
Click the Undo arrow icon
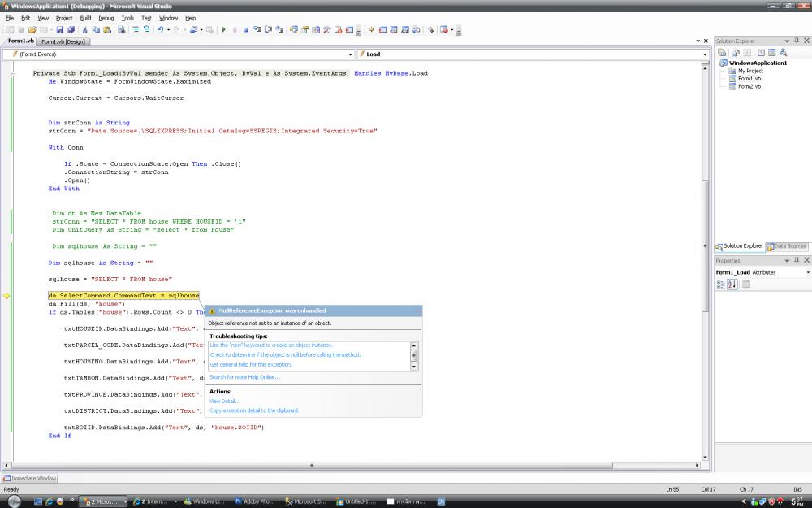[x=161, y=30]
